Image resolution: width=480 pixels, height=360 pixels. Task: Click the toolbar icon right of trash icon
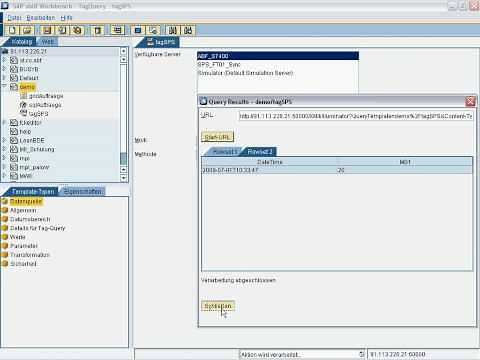[117, 31]
